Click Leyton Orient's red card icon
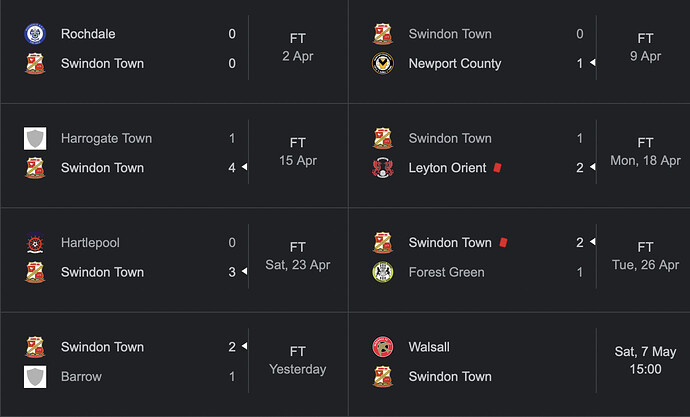690x417 pixels. (x=497, y=168)
